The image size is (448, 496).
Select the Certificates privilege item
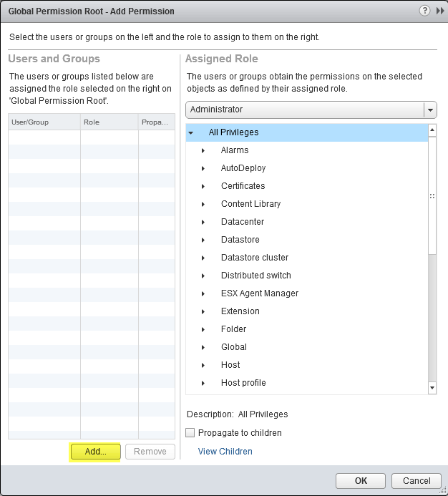(243, 186)
